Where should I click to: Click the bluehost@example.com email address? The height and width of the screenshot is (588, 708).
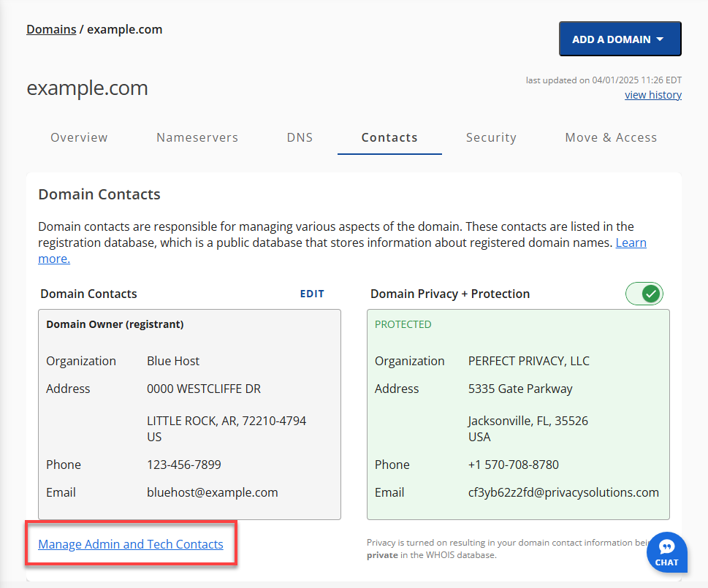[212, 492]
